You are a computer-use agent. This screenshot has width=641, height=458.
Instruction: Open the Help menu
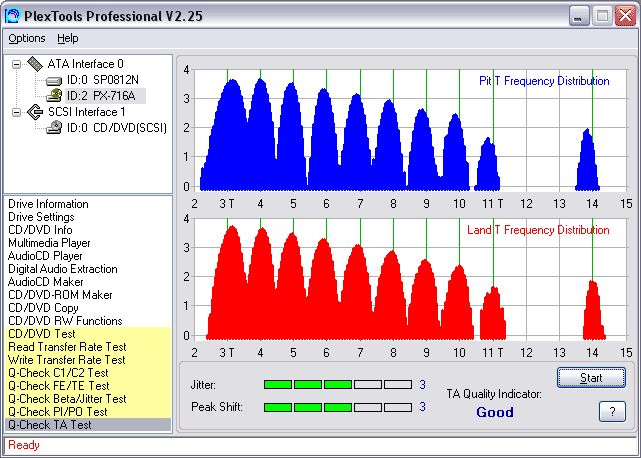(67, 38)
